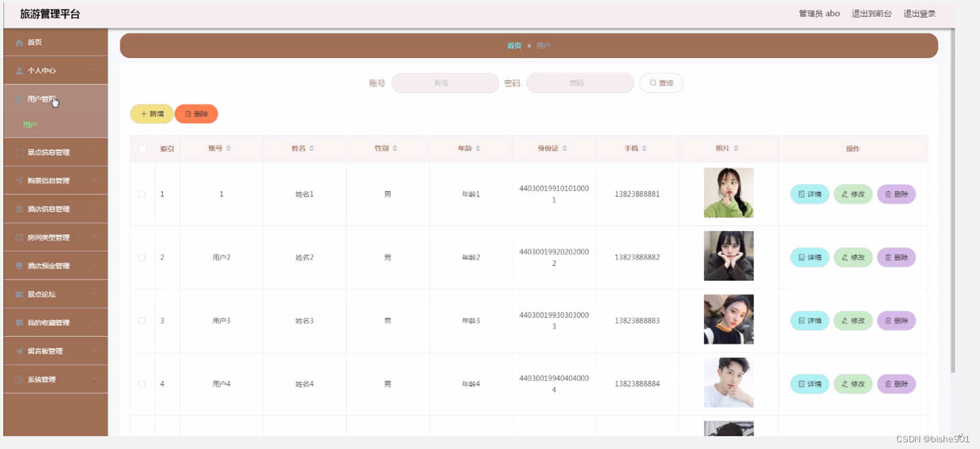Viewport: 980px width, 449px height.
Task: Expand 房间类型管理 chevron arrow
Action: [95, 237]
